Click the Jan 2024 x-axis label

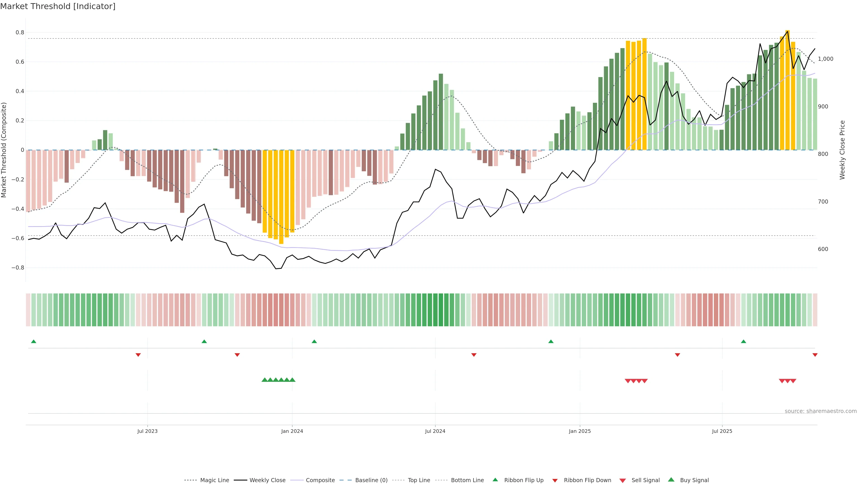[292, 431]
